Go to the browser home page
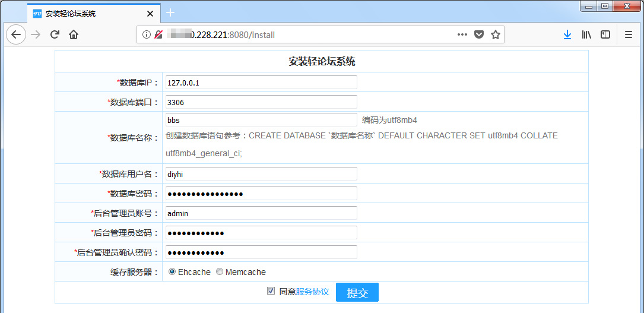The image size is (644, 313). click(74, 34)
